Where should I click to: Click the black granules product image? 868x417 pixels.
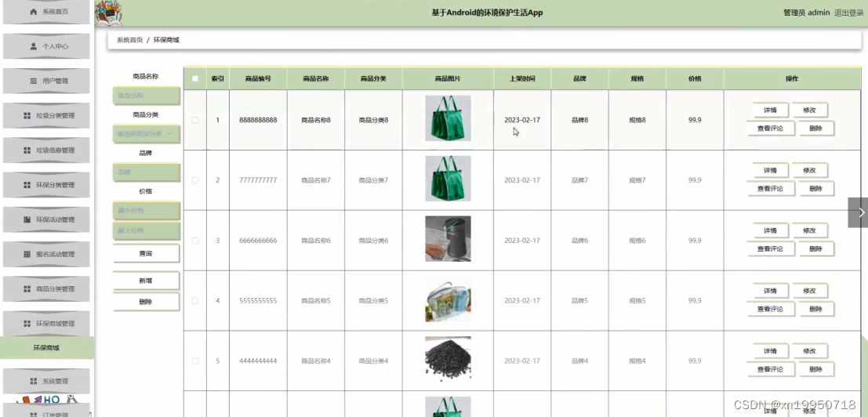click(x=448, y=360)
